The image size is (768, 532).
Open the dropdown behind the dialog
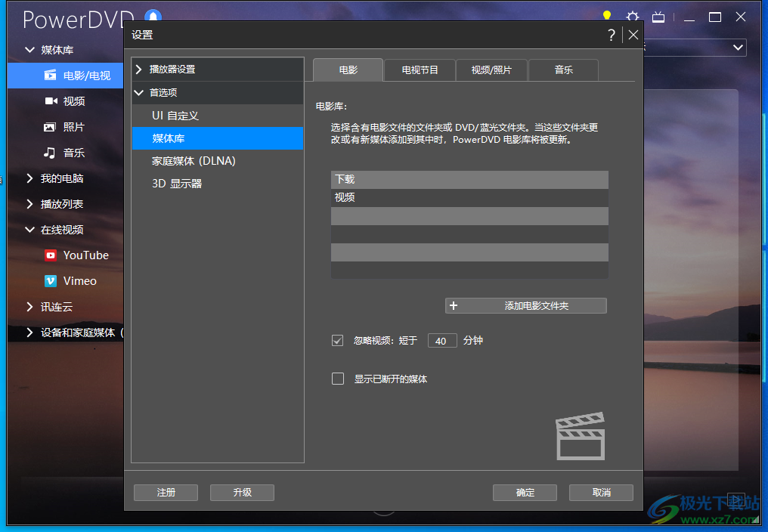[x=738, y=48]
